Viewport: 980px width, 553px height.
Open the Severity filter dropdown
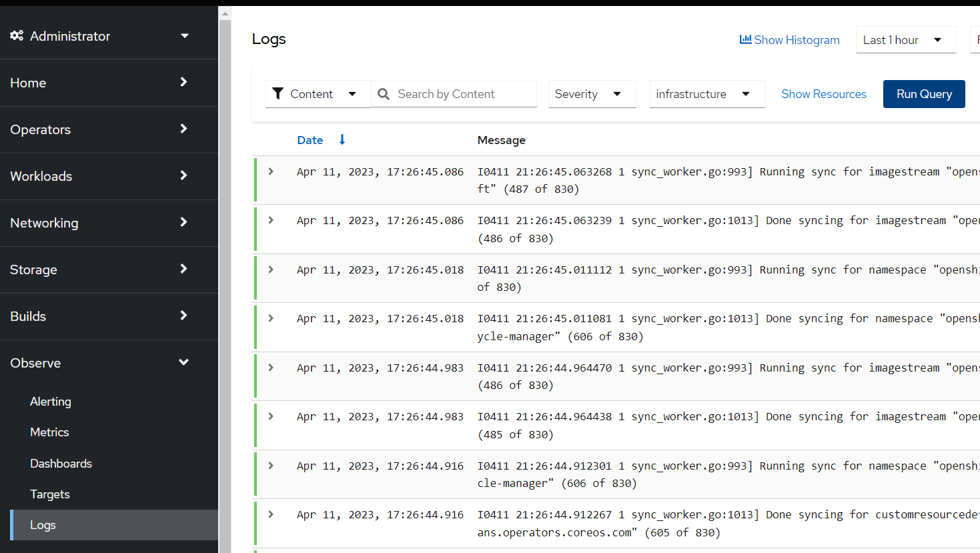point(591,93)
